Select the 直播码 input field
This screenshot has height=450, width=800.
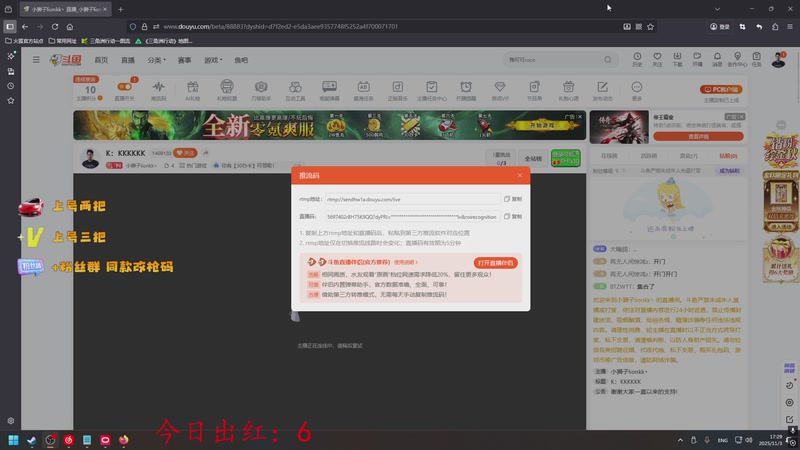tap(412, 216)
